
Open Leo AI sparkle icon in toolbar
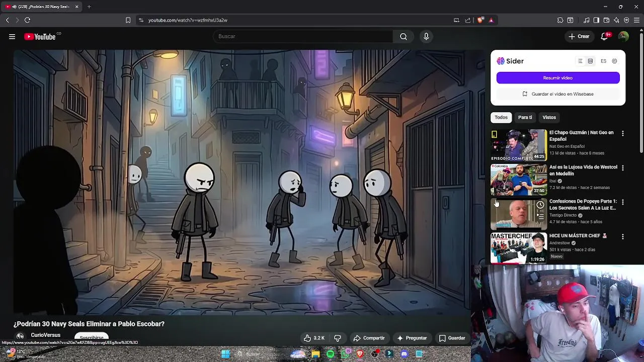pos(616,20)
